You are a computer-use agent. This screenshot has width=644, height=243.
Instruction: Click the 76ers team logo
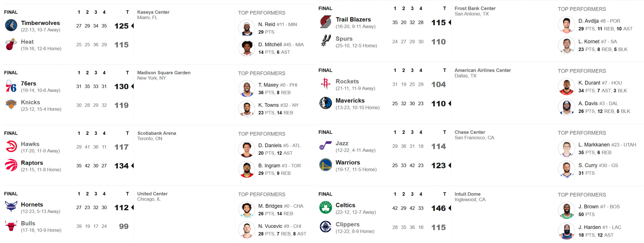pos(11,86)
